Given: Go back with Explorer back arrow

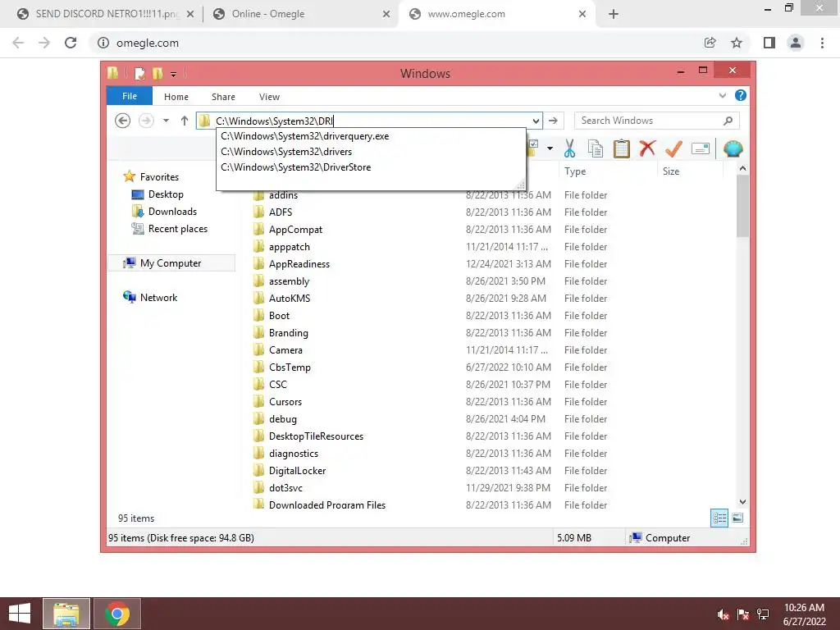Looking at the screenshot, I should pyautogui.click(x=123, y=121).
